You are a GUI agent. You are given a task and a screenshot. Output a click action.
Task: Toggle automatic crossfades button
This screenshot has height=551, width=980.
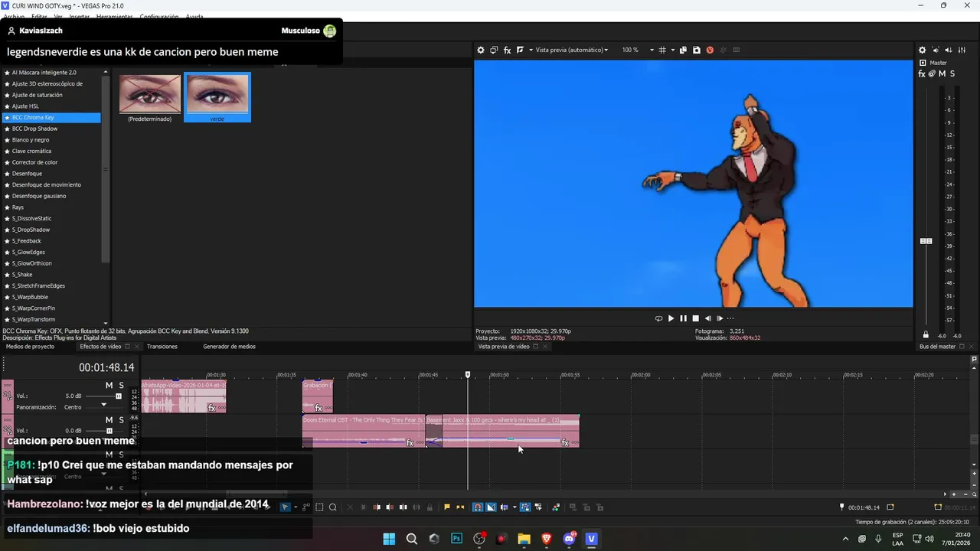[491, 507]
